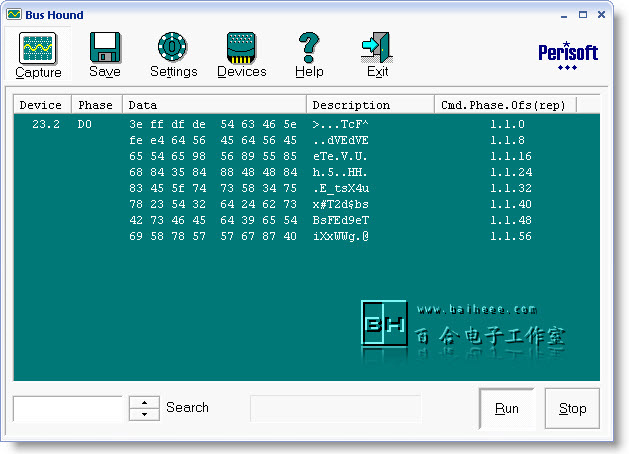Open the Capture view icon

click(38, 49)
